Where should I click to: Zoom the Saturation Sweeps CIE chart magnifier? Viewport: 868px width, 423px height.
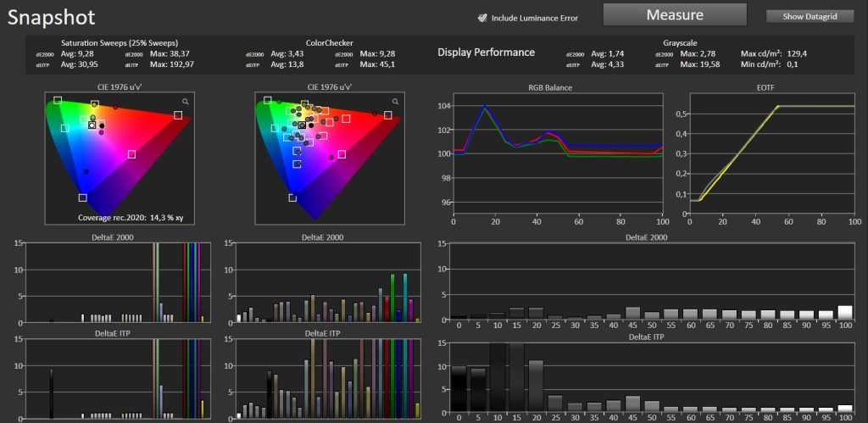coord(186,102)
